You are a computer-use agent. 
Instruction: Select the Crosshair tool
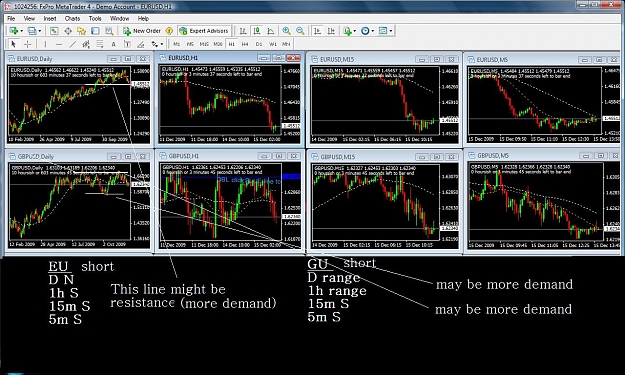tap(27, 44)
